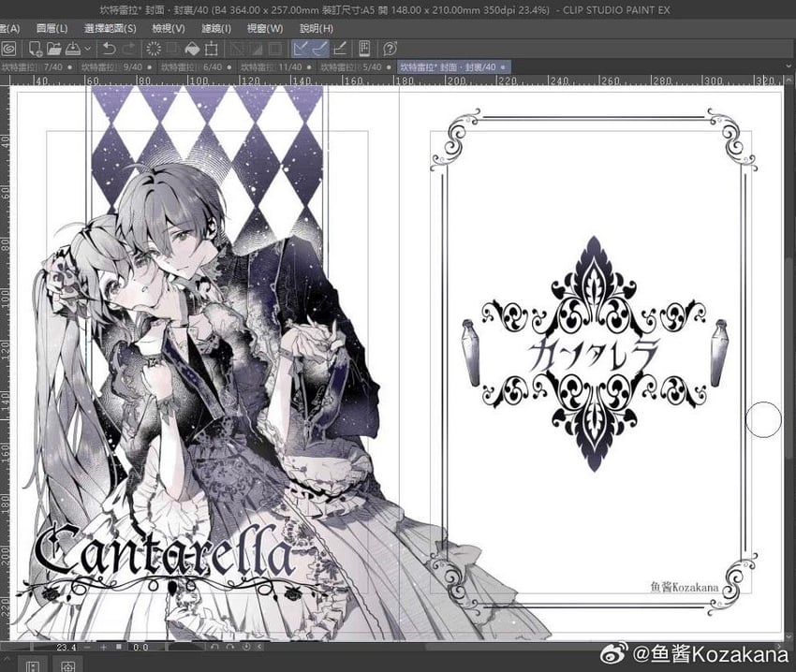Open the 濾鏡(I) Filter menu
Viewport: 796px width, 672px height.
(x=216, y=28)
